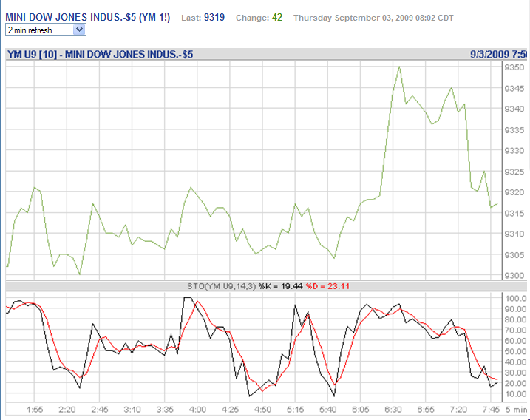530x420 pixels.
Task: Click the MINI DOW JONES INDUS.-$5 (YM 1!) title
Action: click(87, 17)
